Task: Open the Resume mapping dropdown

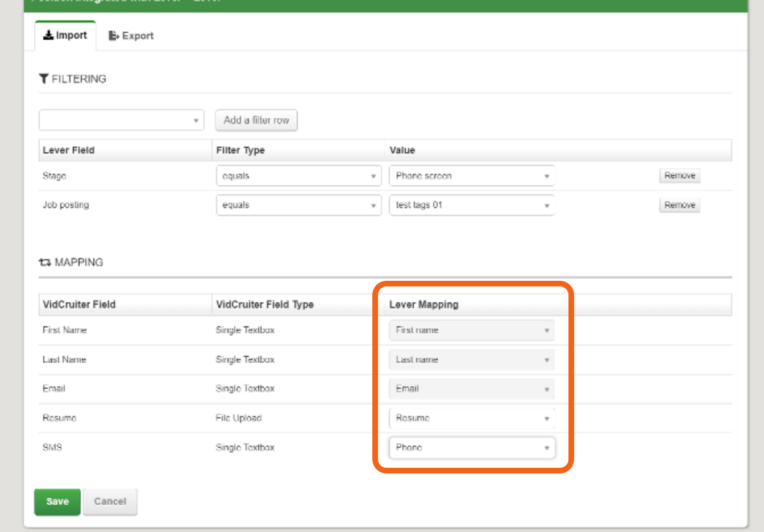Action: pyautogui.click(x=472, y=418)
